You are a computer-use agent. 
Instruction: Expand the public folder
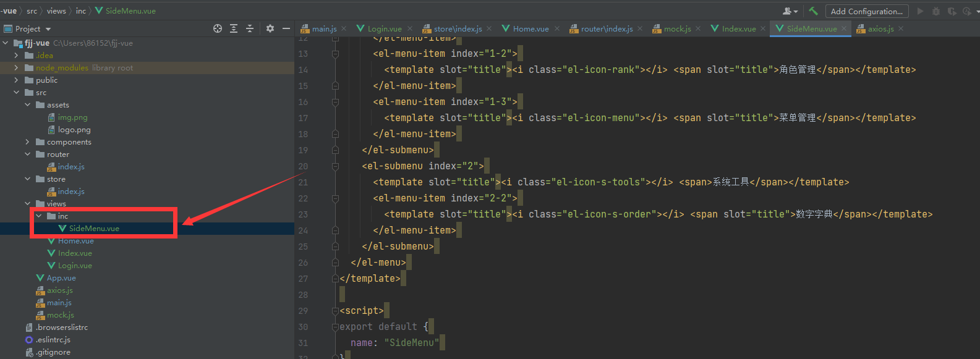click(17, 80)
